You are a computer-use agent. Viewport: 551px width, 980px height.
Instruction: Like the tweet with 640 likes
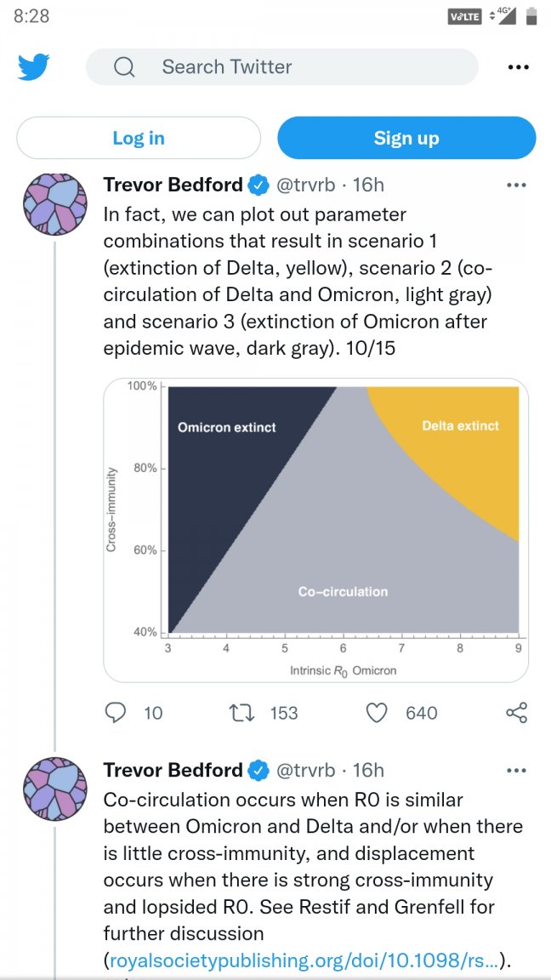coord(377,712)
